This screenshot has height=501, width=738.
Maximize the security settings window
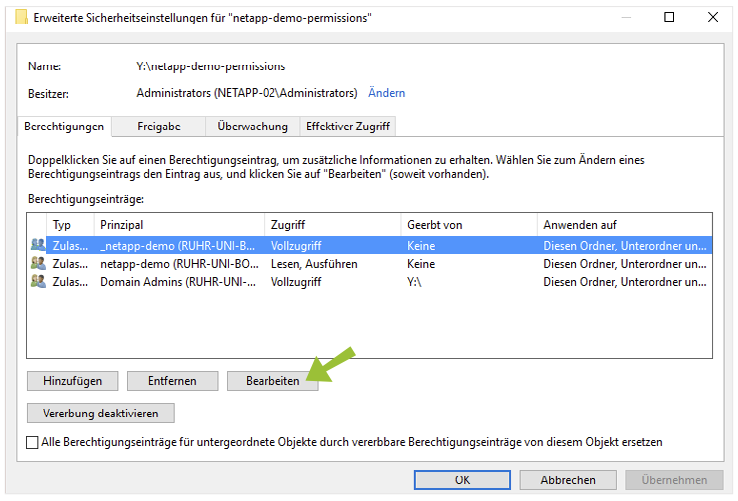click(669, 17)
